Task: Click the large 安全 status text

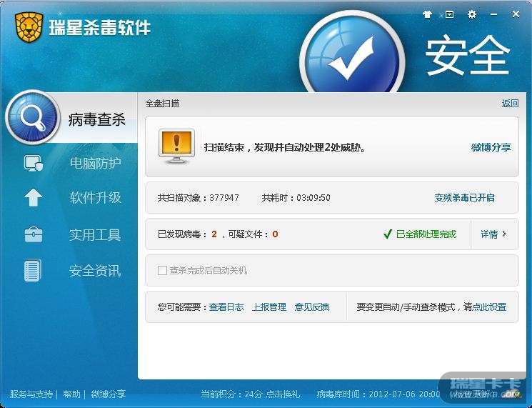Action: click(467, 55)
